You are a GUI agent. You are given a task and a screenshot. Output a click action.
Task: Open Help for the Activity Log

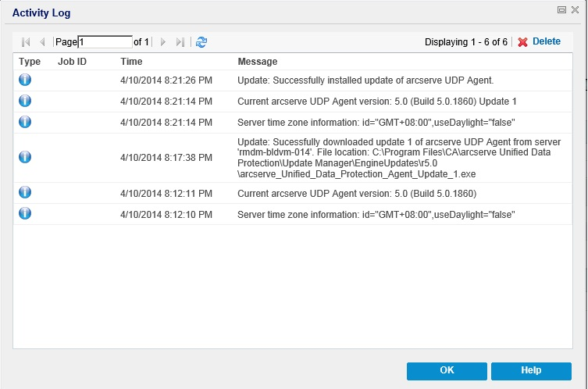click(531, 370)
